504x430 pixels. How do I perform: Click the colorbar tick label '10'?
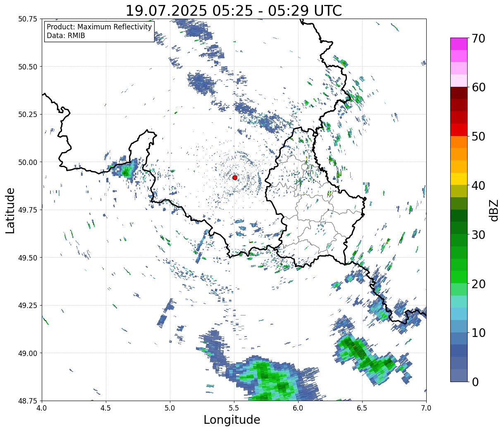tap(478, 332)
